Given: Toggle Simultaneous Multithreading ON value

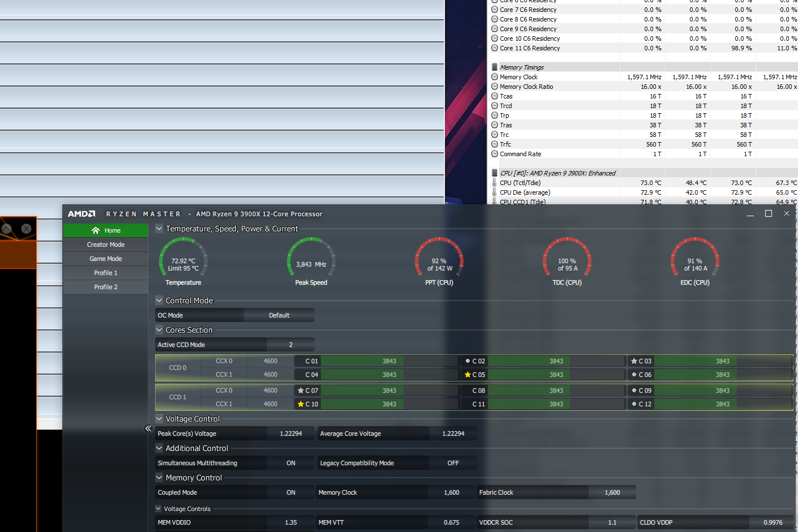Looking at the screenshot, I should (291, 463).
